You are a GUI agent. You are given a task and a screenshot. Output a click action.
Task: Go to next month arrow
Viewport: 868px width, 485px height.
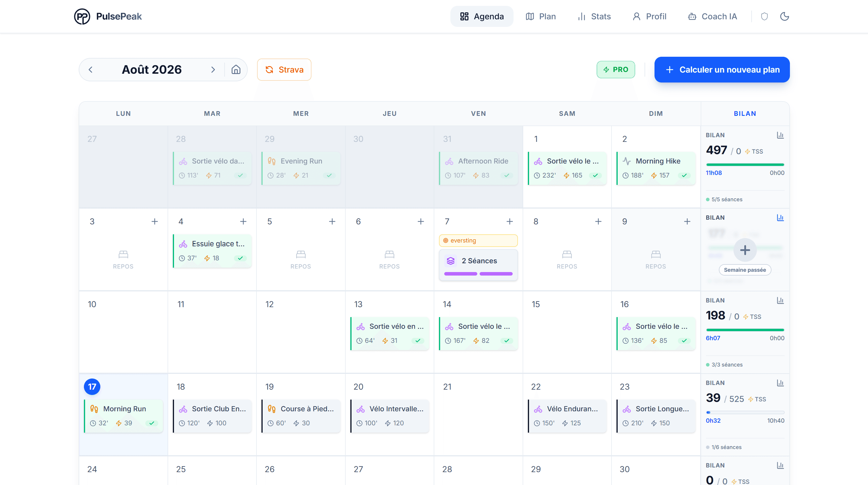(213, 70)
